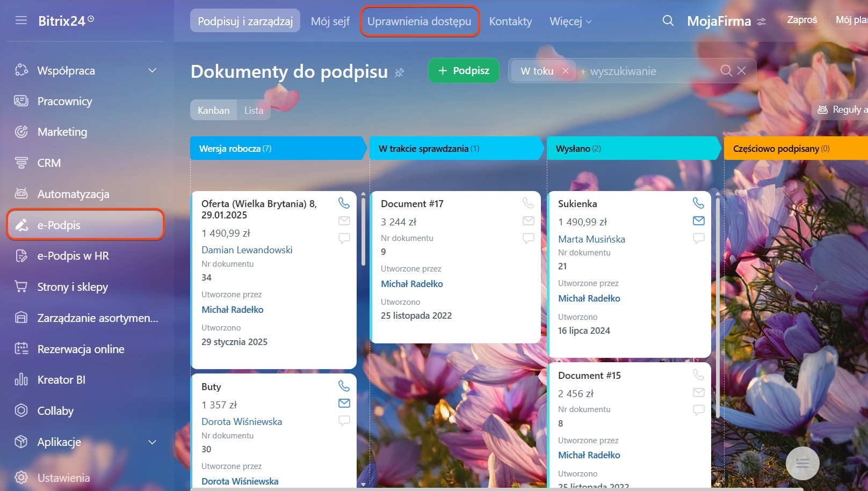The image size is (868, 491).
Task: Switch to Kanban view
Action: (x=213, y=110)
